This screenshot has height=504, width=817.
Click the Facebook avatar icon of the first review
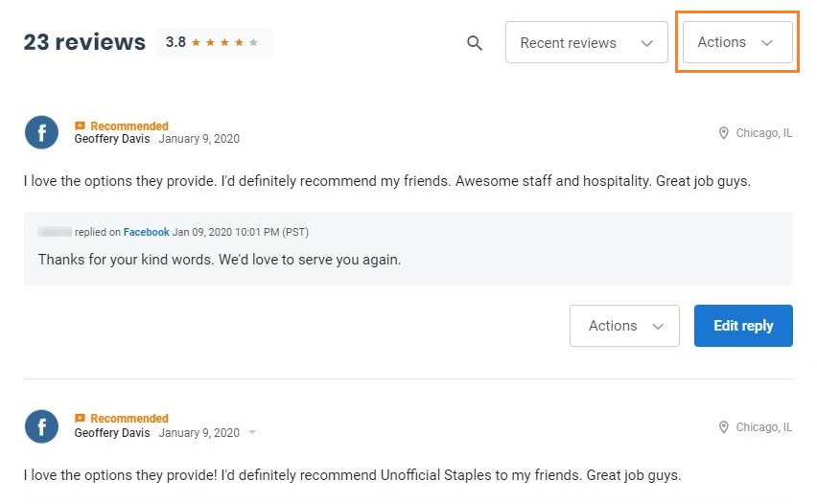point(41,132)
